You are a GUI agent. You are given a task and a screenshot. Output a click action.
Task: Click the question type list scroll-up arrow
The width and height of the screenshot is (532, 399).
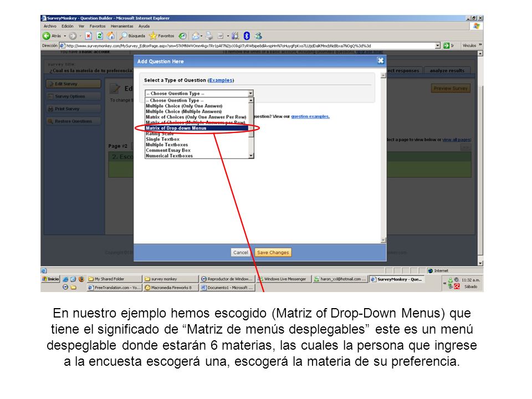[x=251, y=100]
